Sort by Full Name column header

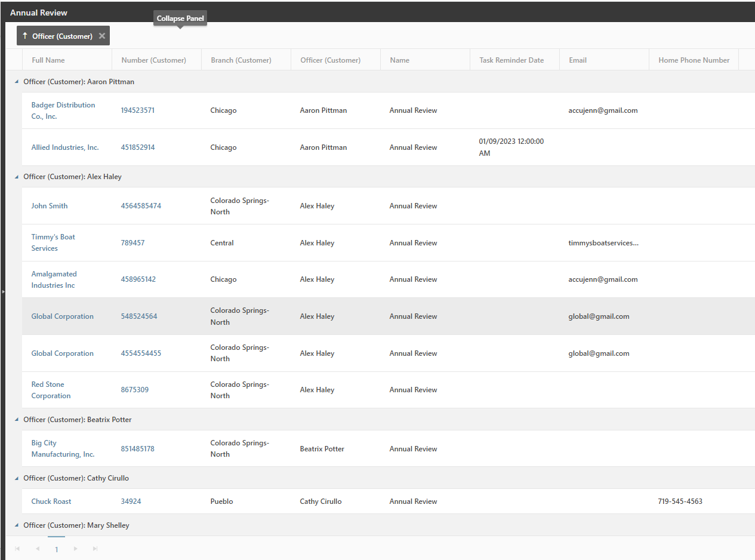[x=48, y=60]
